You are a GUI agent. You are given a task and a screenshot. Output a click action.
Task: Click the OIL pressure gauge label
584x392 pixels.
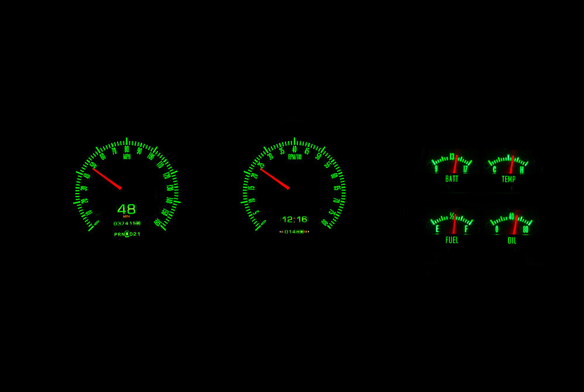[x=512, y=240]
